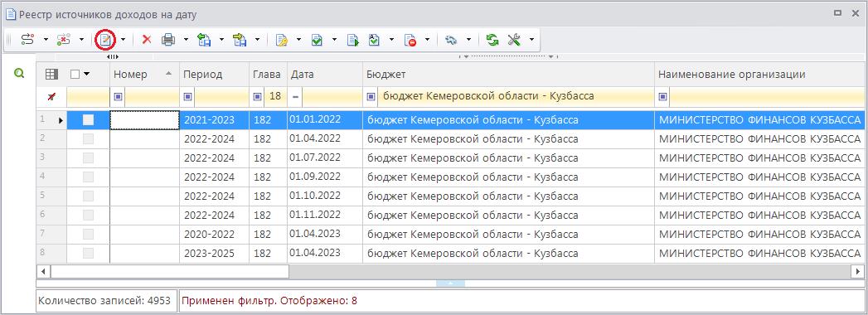Click the gears icon in toolbar
Image resolution: width=868 pixels, height=315 pixels.
tap(452, 40)
